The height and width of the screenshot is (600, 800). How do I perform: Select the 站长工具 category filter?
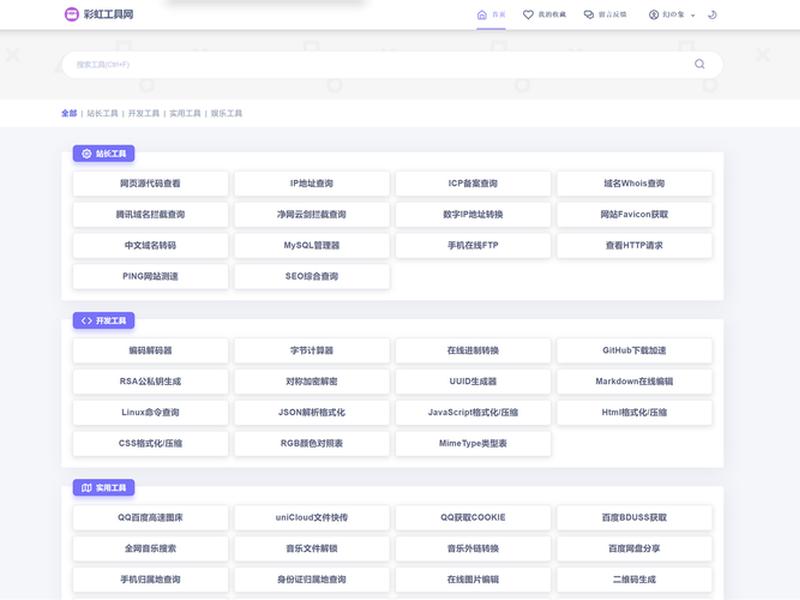tap(103, 113)
